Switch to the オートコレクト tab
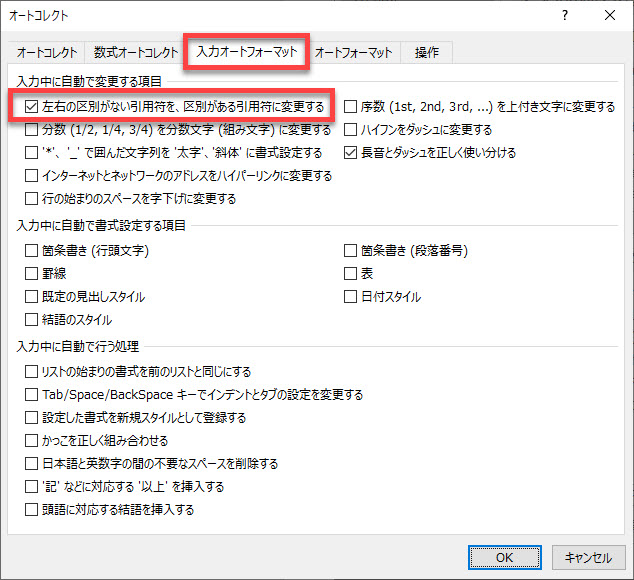 [x=48, y=52]
